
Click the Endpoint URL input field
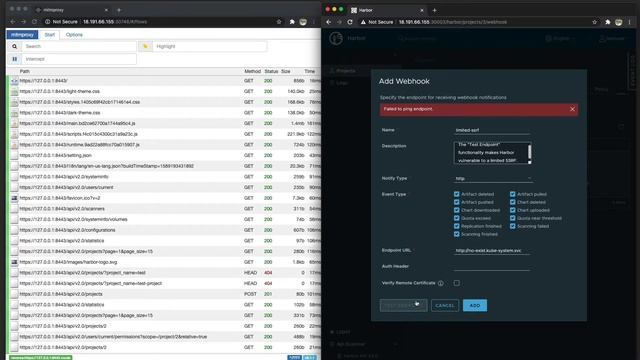pyautogui.click(x=492, y=251)
